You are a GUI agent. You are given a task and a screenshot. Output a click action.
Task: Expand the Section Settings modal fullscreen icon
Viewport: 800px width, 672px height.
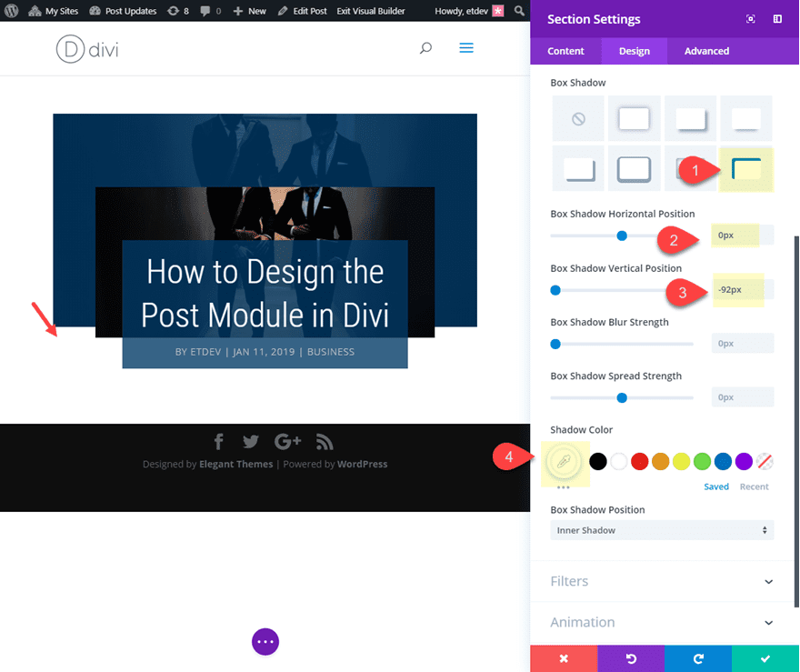tap(751, 18)
